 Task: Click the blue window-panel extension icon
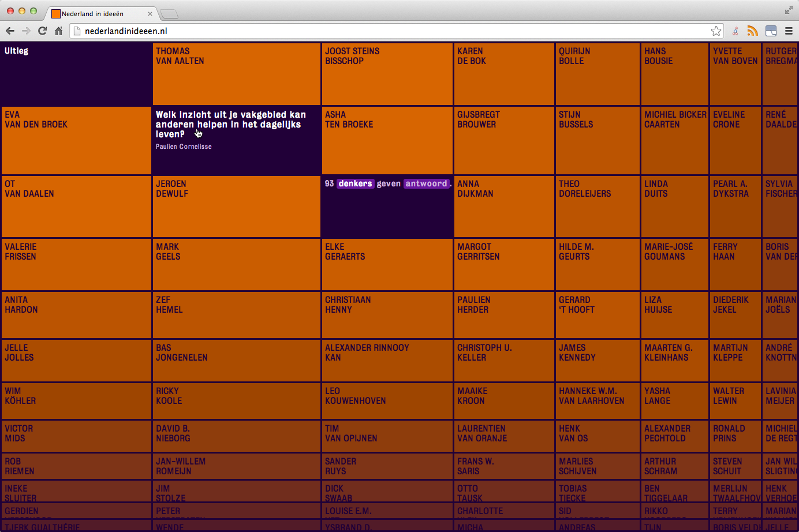(x=771, y=31)
